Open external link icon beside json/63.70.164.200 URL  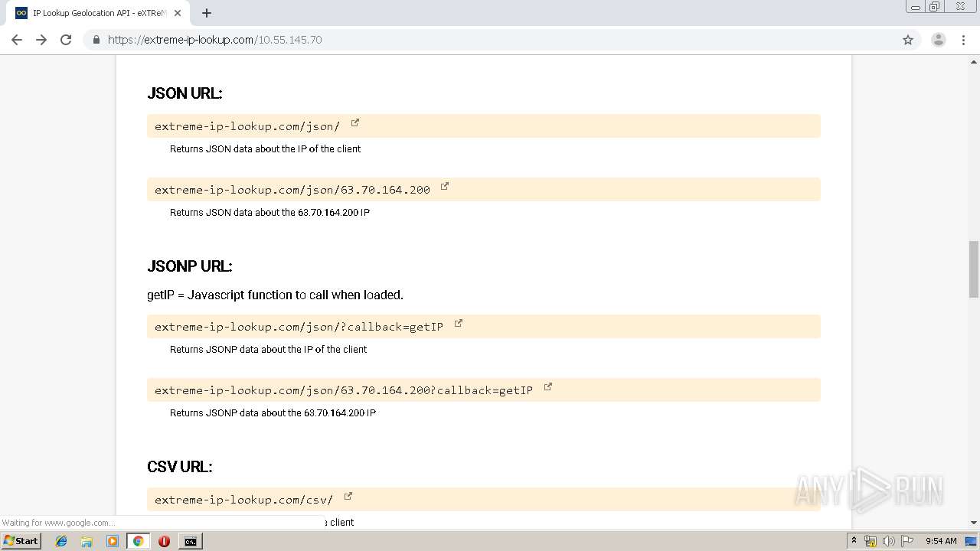click(x=445, y=186)
